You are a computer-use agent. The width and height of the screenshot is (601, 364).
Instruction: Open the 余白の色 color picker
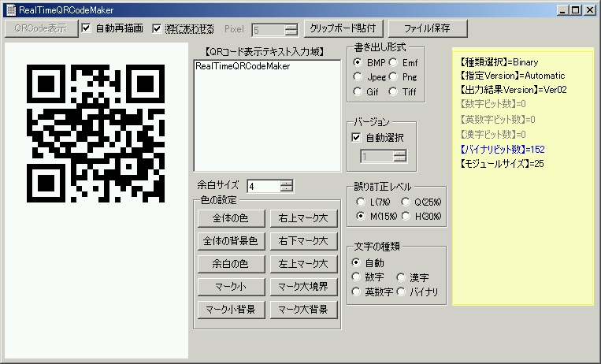tap(231, 264)
